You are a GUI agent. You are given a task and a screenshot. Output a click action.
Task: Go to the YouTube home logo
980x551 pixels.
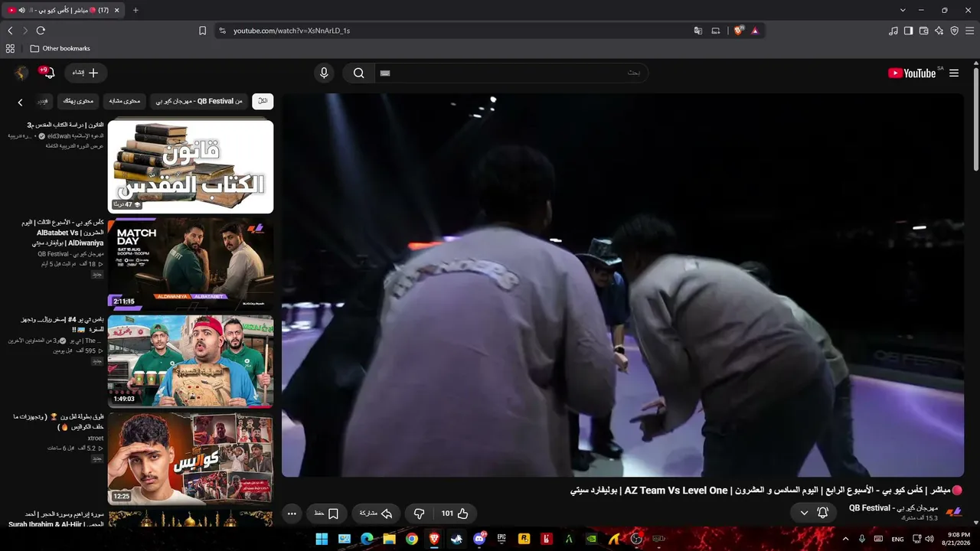coord(912,73)
